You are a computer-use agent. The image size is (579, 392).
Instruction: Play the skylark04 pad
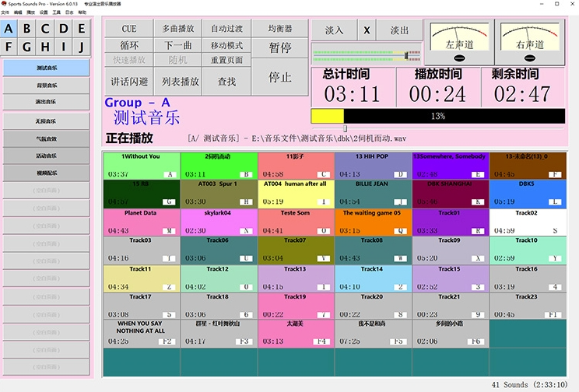(x=219, y=222)
